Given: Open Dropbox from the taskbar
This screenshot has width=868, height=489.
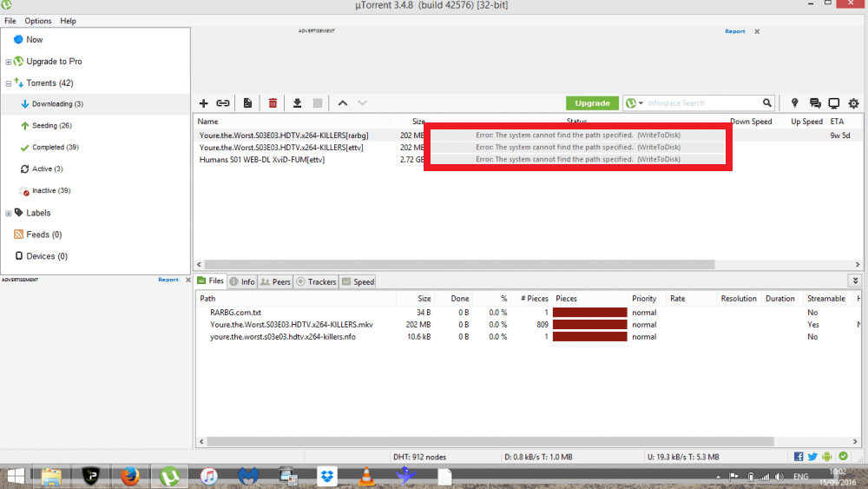Looking at the screenshot, I should pos(327,476).
